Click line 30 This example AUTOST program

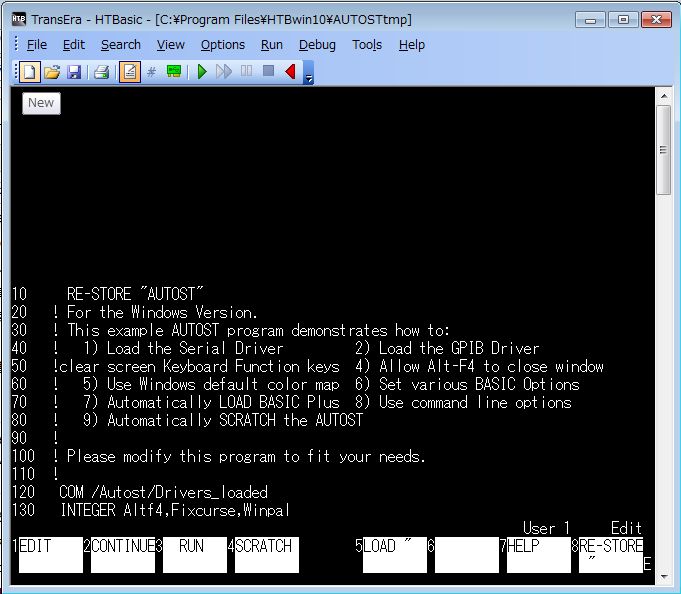230,330
